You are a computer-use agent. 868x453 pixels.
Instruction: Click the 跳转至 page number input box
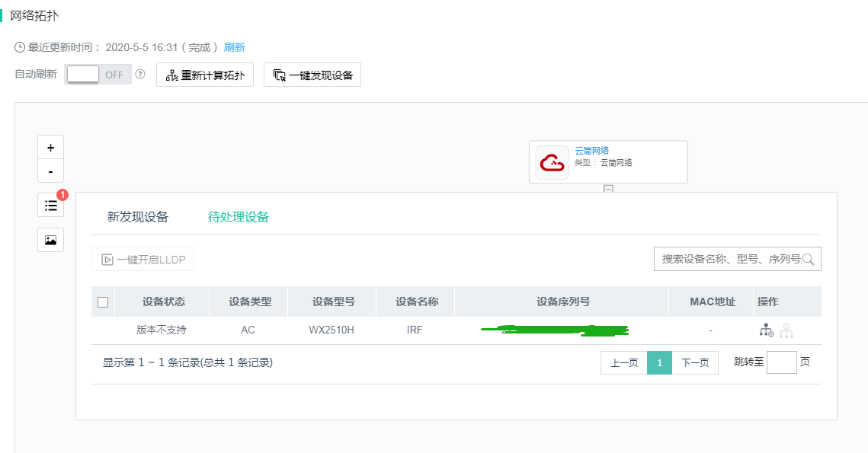point(781,362)
